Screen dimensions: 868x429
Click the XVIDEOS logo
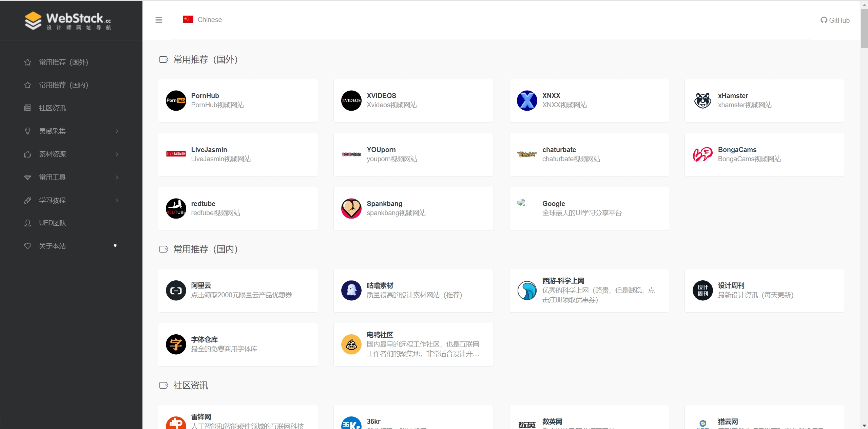pyautogui.click(x=351, y=100)
